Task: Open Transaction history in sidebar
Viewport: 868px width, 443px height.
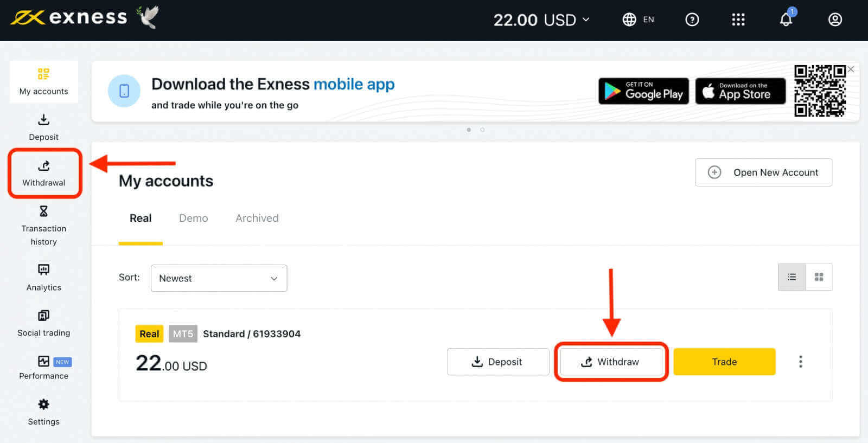Action: coord(43,226)
